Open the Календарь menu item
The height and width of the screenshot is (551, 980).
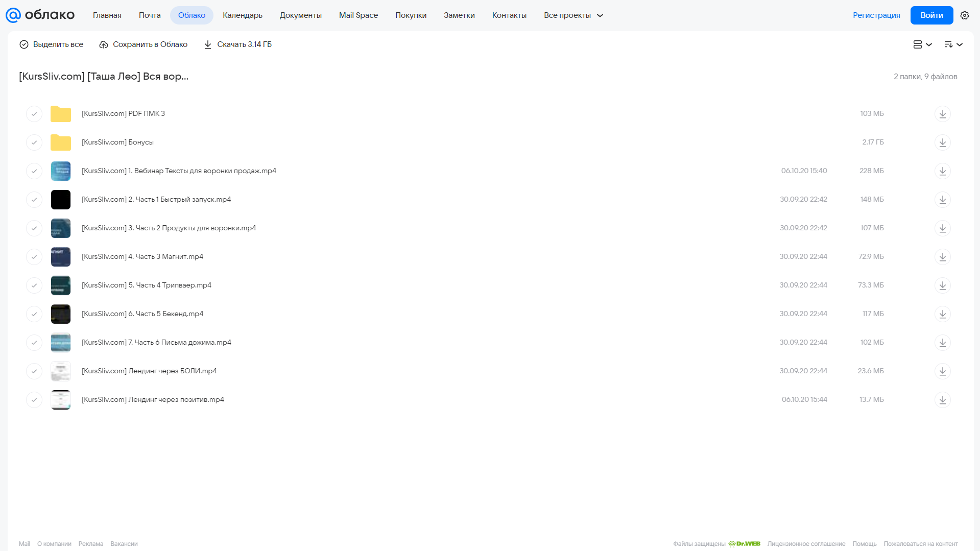click(243, 15)
